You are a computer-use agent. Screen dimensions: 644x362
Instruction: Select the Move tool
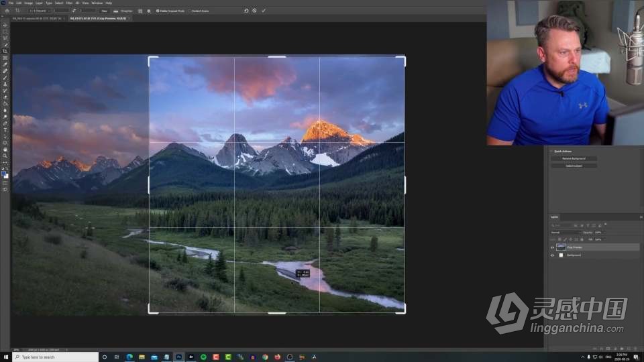[5, 25]
